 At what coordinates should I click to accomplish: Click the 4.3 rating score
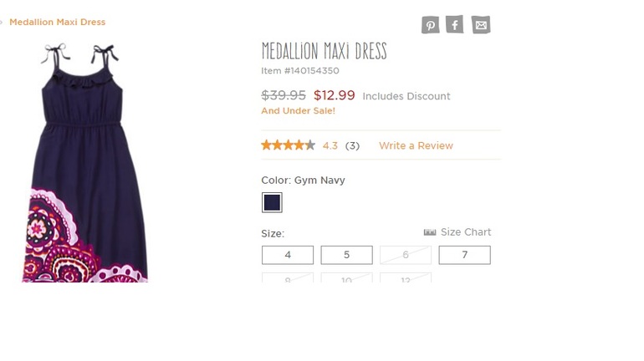tap(330, 145)
